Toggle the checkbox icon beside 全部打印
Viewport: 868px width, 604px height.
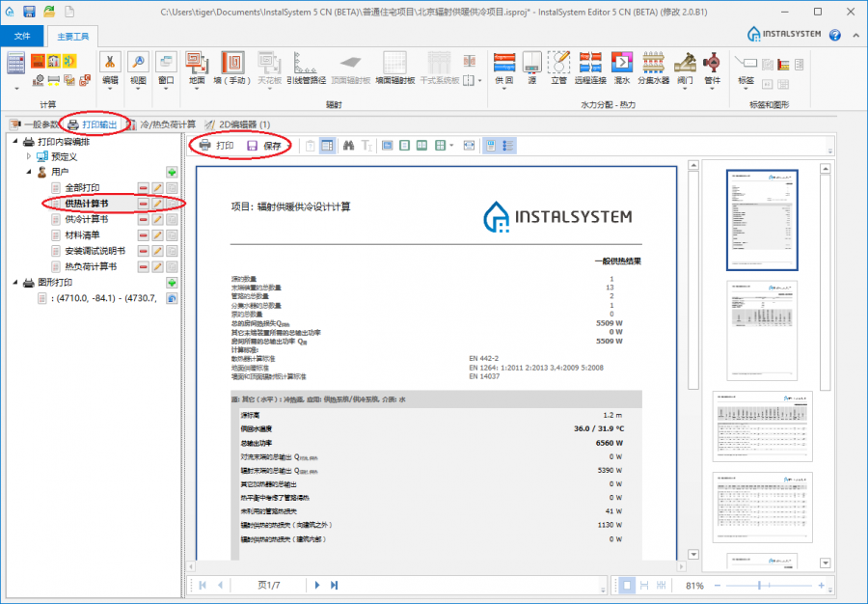[172, 188]
